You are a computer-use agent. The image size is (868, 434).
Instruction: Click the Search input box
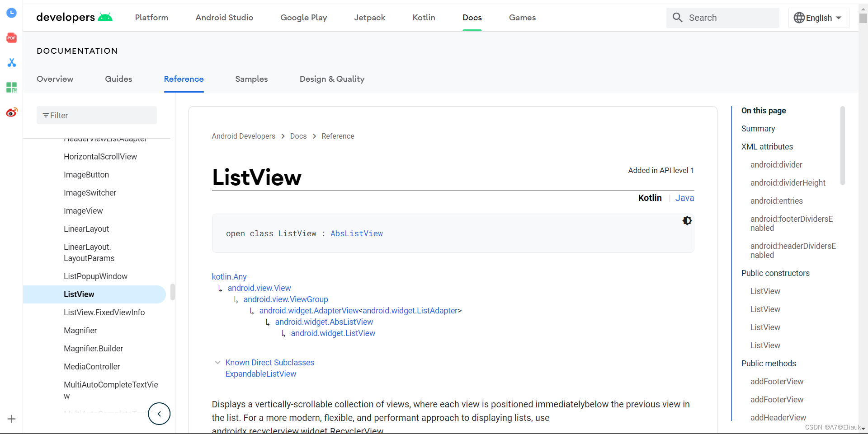point(722,18)
